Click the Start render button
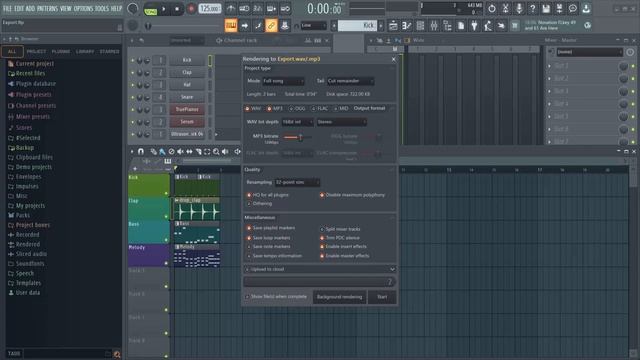This screenshot has height=360, width=640. (x=382, y=297)
